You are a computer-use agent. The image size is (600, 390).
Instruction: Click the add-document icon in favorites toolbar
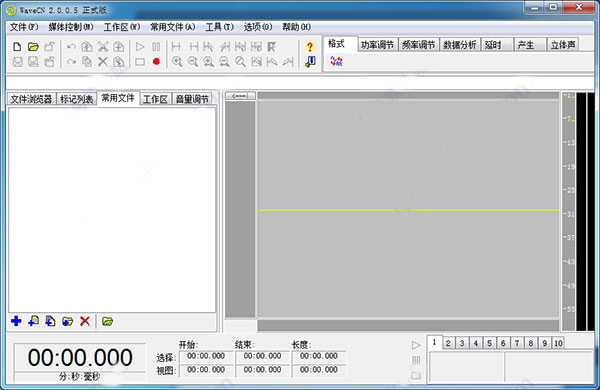(x=50, y=321)
